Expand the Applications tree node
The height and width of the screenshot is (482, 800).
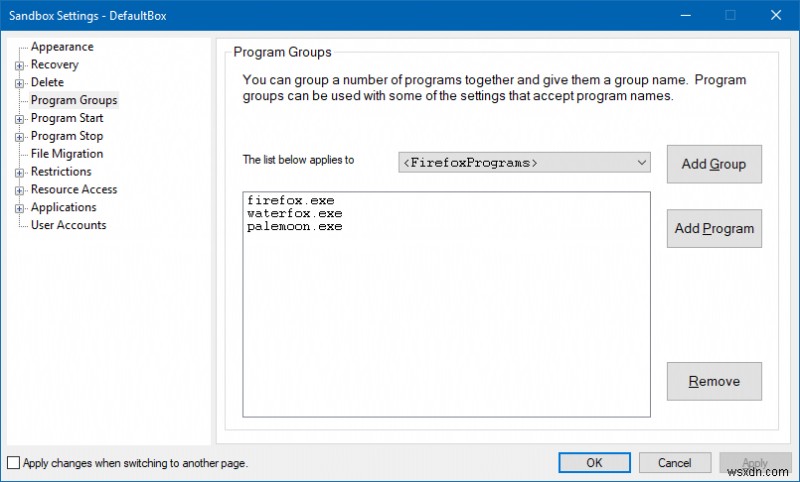coord(19,208)
